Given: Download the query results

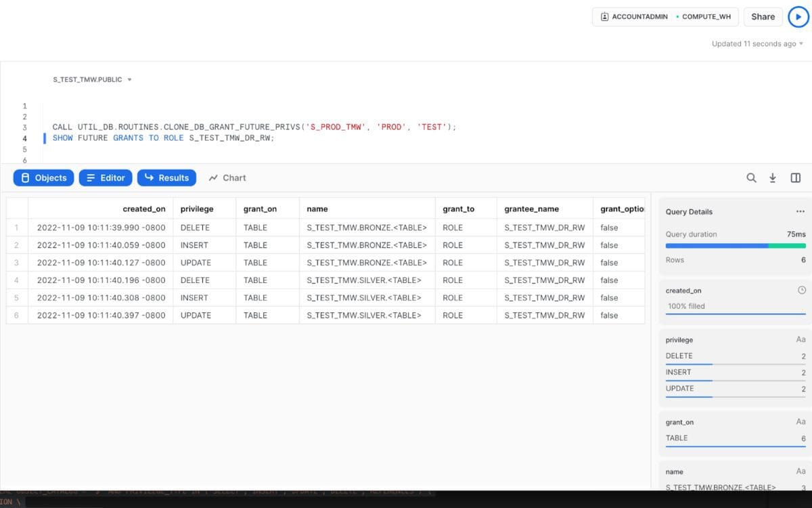Looking at the screenshot, I should click(x=773, y=177).
